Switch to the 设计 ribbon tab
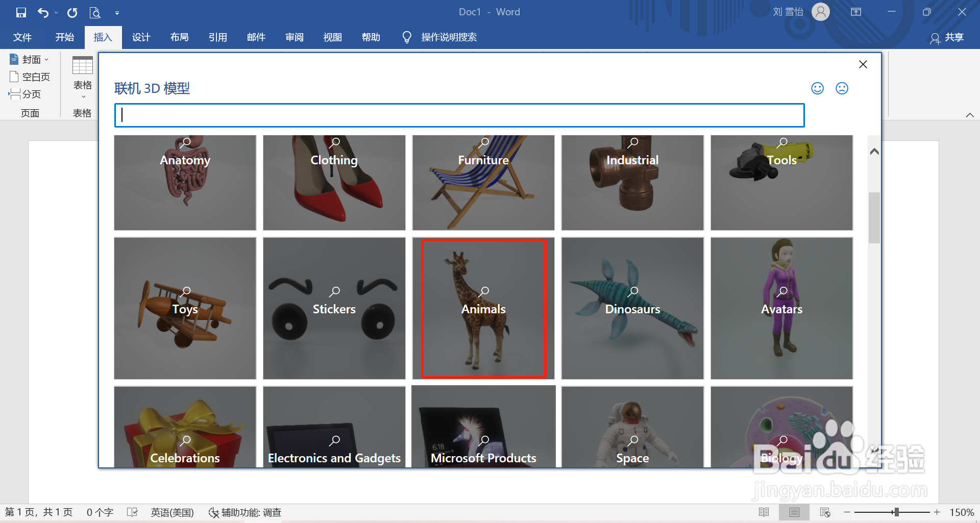Image resolution: width=980 pixels, height=523 pixels. click(141, 37)
